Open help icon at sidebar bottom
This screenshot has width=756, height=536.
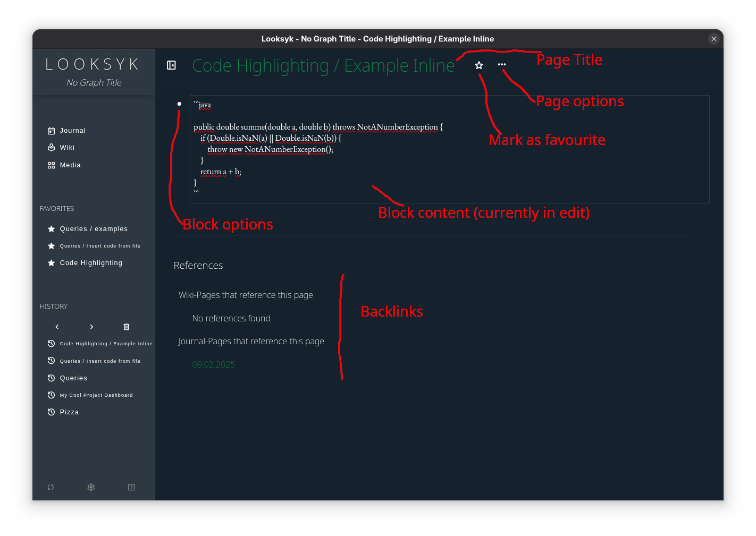[131, 487]
